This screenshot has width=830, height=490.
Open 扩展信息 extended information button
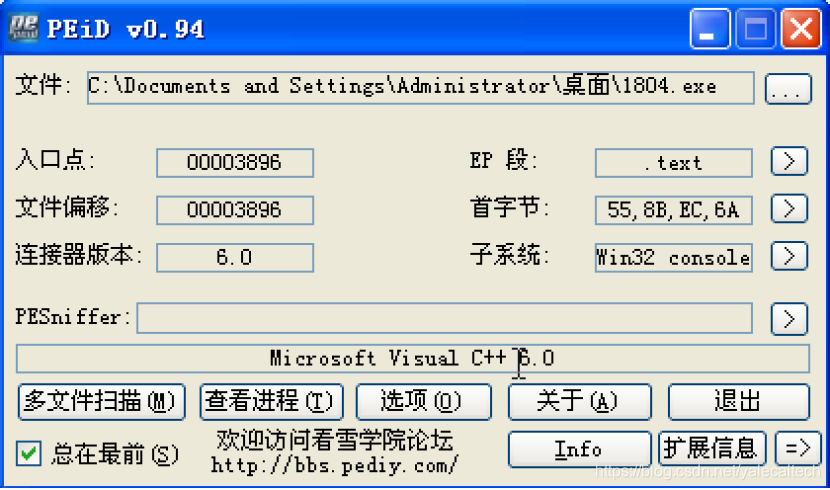click(x=712, y=449)
